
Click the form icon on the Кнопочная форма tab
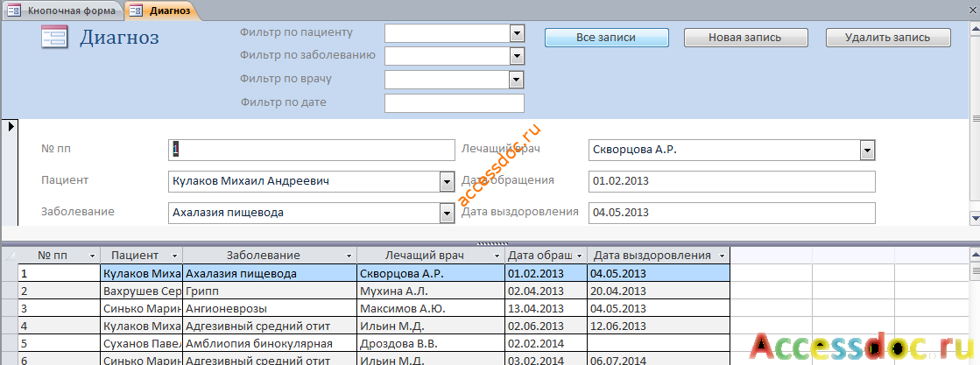[x=14, y=10]
